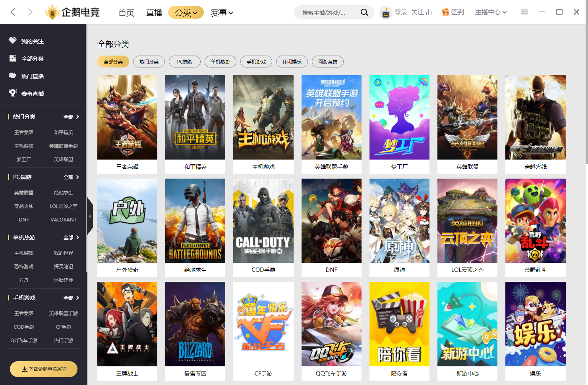Open the 原神 category thumbnail
The image size is (588, 385).
pyautogui.click(x=399, y=221)
